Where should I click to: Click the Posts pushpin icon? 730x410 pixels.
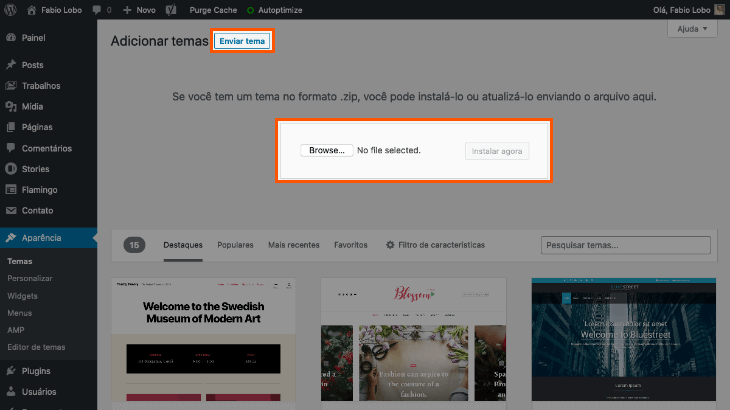coord(11,65)
